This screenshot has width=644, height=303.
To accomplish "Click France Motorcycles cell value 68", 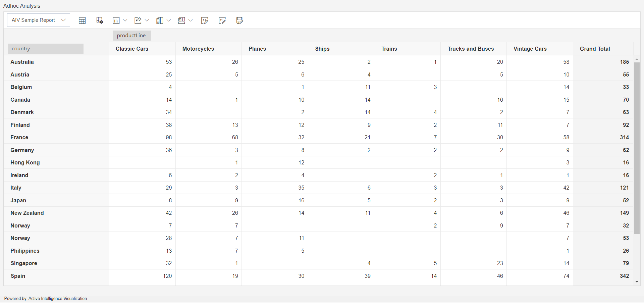I will [x=235, y=138].
